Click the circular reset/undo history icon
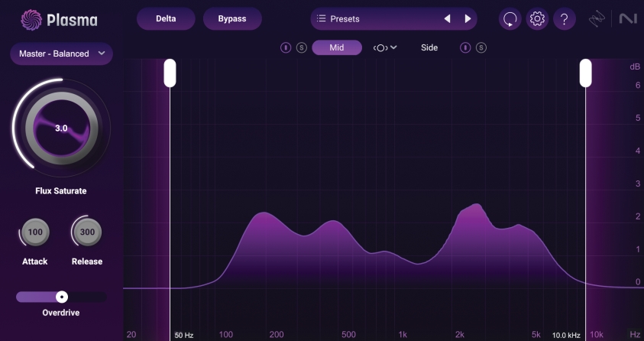This screenshot has width=644, height=341. 510,19
